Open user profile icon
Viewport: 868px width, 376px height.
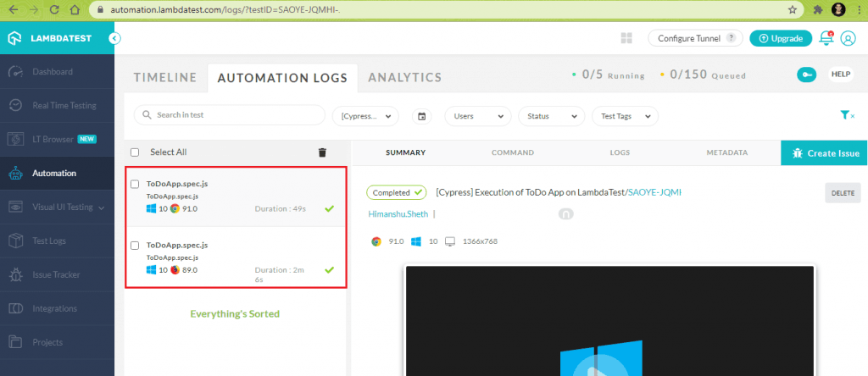click(848, 38)
